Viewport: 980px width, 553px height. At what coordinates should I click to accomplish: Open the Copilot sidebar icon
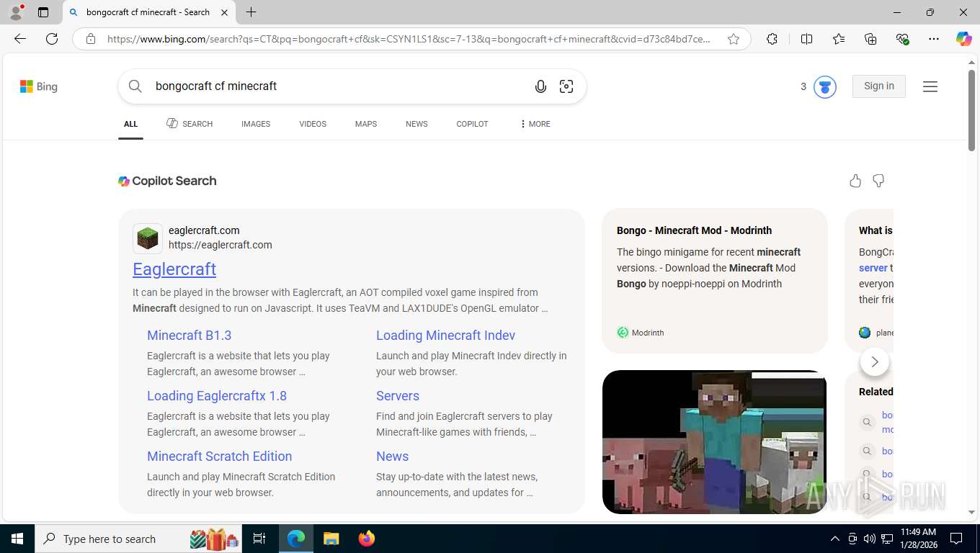click(963, 39)
